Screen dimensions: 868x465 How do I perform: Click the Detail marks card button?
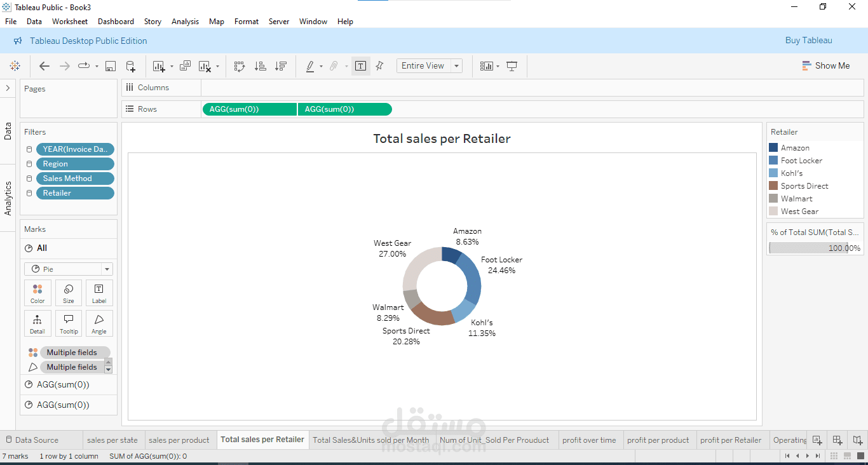(x=37, y=323)
